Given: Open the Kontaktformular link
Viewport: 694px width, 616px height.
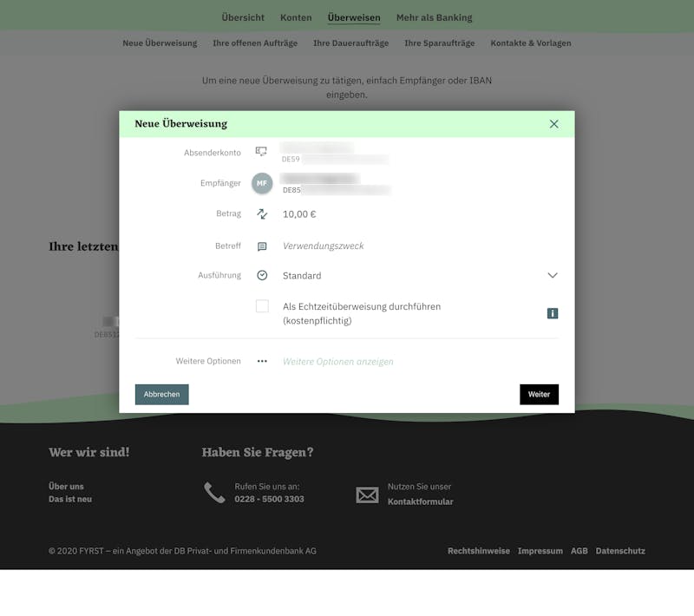Looking at the screenshot, I should pyautogui.click(x=421, y=501).
